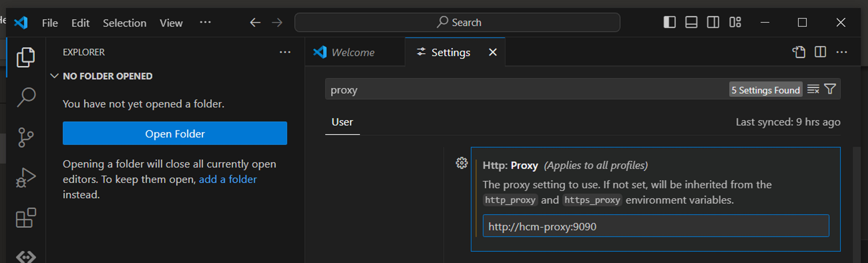Switch to the Welcome tab
This screenshot has height=263, width=868.
352,53
